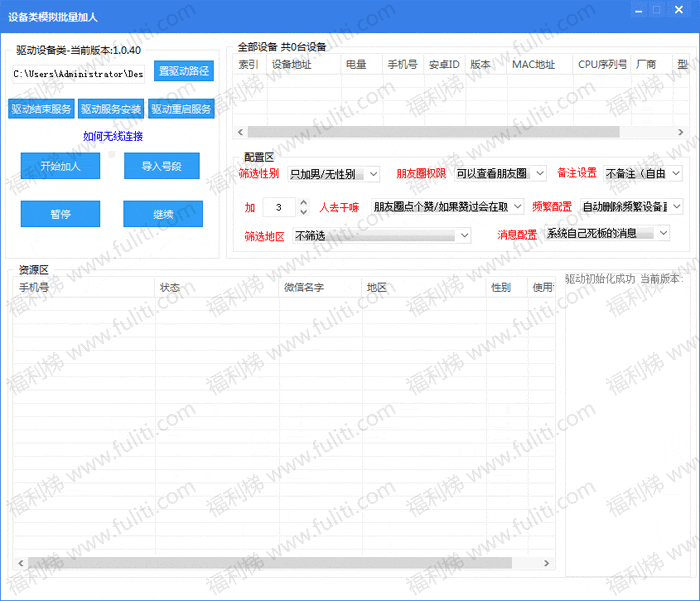Click the 置驱动路径 button
The image size is (700, 601).
(x=185, y=71)
